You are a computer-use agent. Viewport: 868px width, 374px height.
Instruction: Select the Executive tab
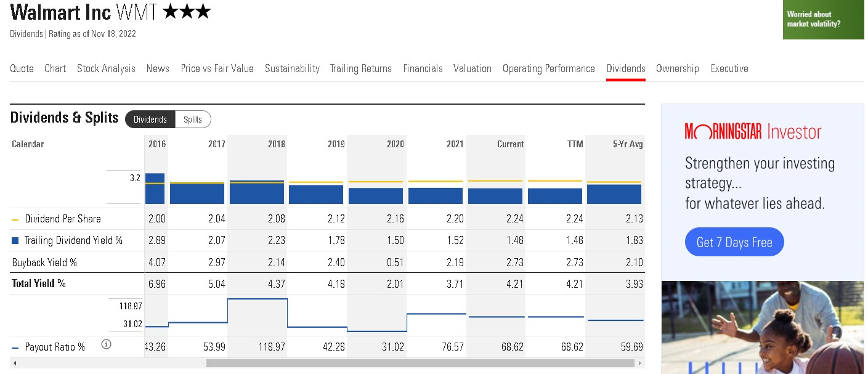(729, 68)
